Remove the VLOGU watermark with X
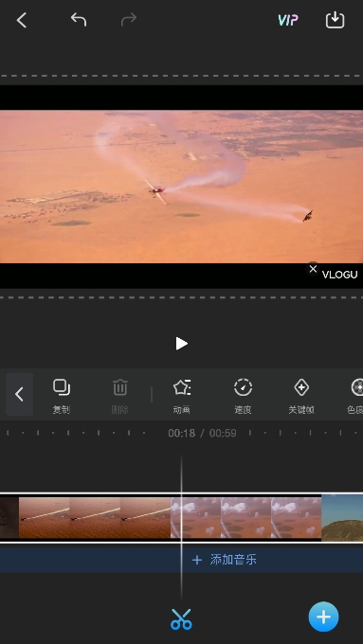 tap(314, 269)
